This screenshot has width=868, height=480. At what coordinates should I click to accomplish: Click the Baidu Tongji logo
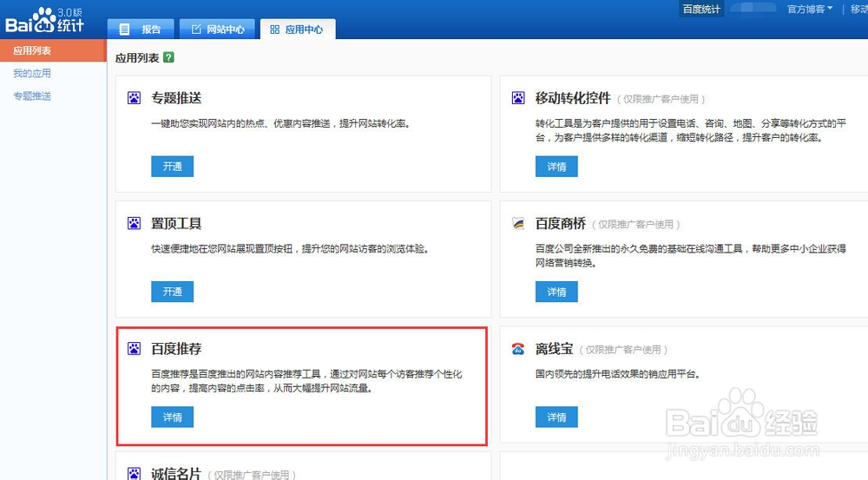[x=44, y=20]
